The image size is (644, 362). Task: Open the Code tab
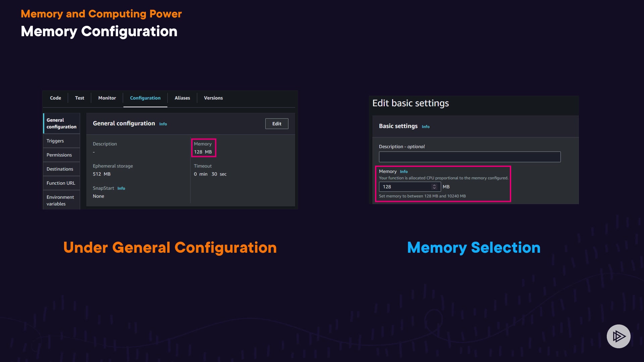[55, 98]
